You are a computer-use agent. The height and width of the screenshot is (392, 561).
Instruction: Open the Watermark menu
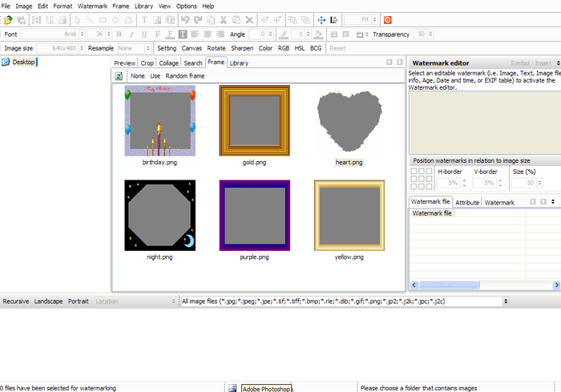pyautogui.click(x=92, y=6)
